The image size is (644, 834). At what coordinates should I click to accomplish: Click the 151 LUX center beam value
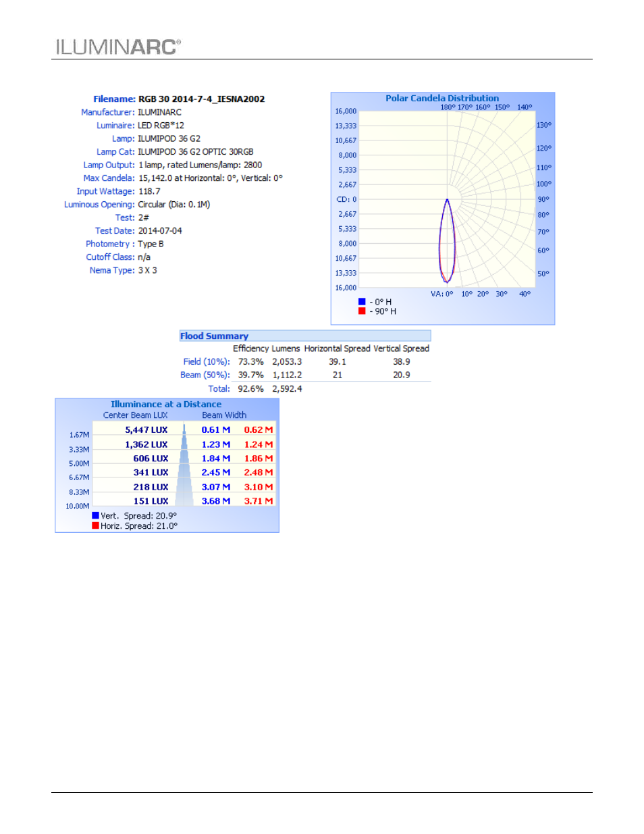[x=151, y=501]
